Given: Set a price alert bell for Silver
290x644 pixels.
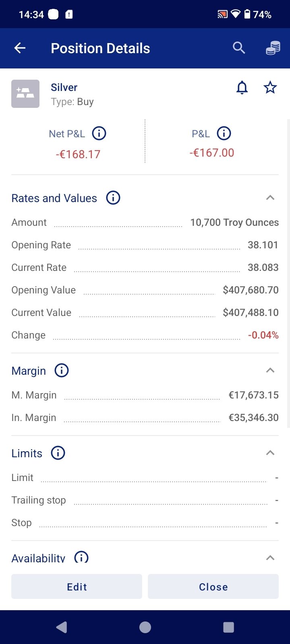Looking at the screenshot, I should [x=242, y=87].
